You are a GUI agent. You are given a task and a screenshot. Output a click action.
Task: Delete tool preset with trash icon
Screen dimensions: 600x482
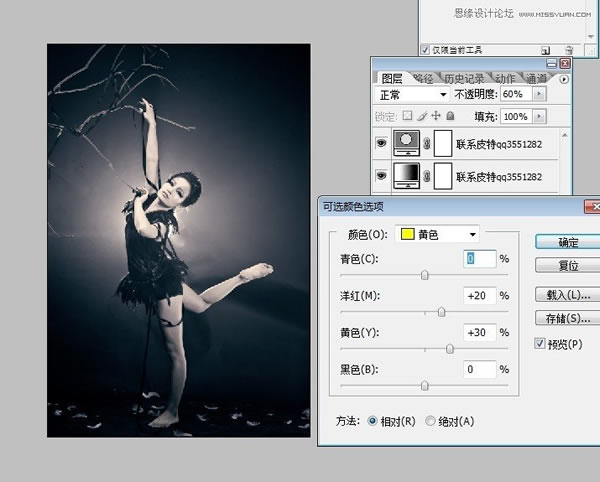coord(569,50)
